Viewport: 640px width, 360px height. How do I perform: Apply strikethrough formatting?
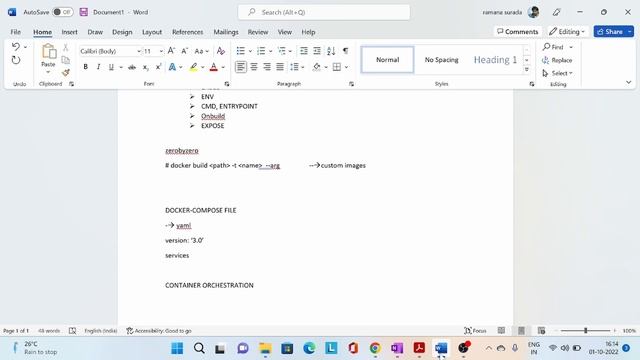tap(132, 67)
